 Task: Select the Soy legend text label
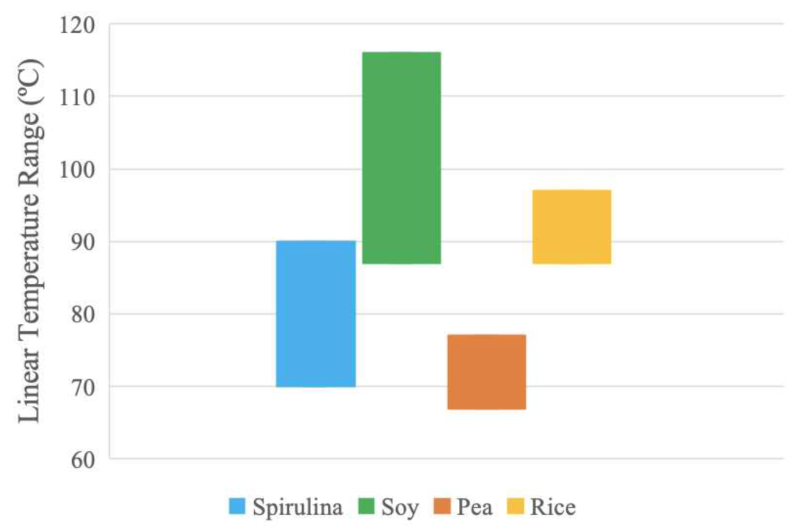point(400,508)
